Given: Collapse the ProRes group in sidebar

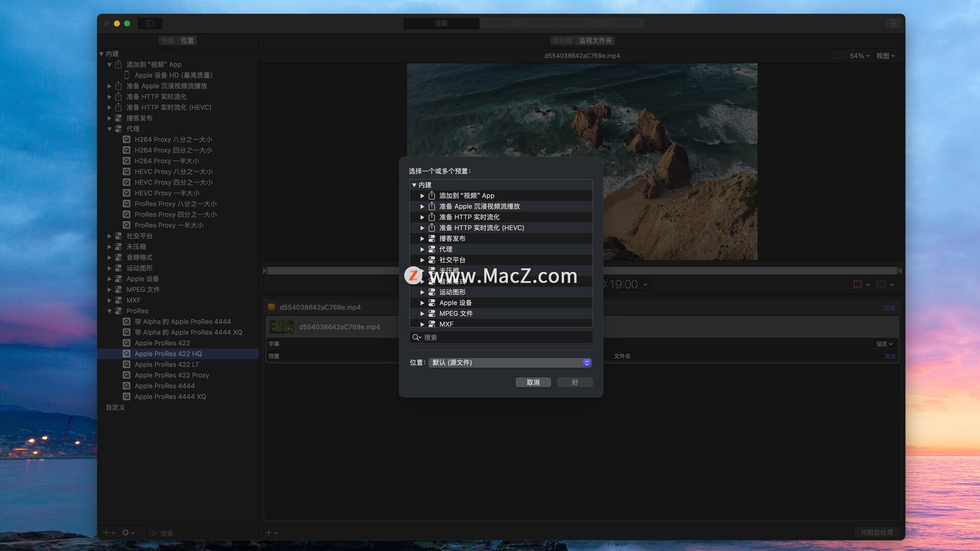Looking at the screenshot, I should (x=109, y=311).
